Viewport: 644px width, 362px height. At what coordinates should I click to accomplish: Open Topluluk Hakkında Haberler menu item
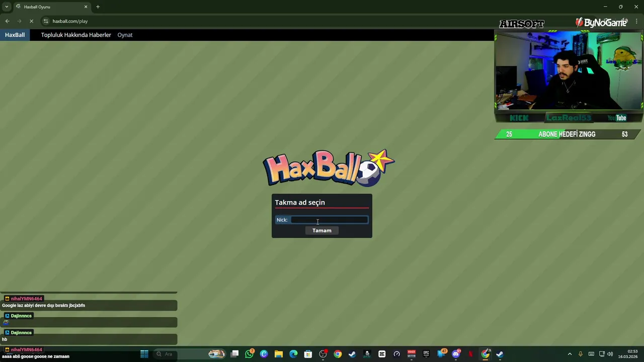[x=76, y=35]
